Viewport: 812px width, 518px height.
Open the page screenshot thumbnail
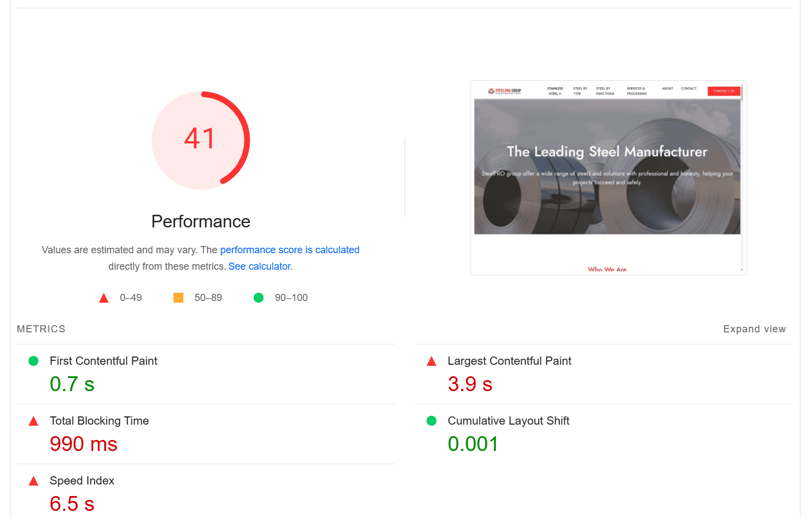click(608, 177)
